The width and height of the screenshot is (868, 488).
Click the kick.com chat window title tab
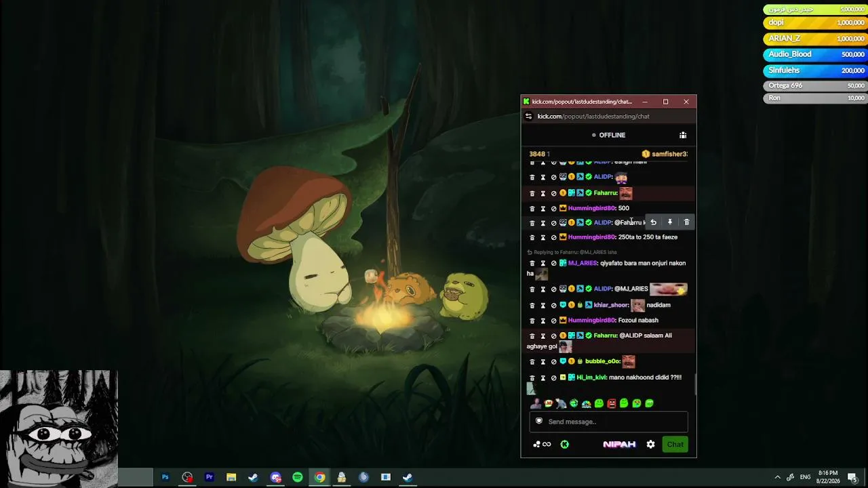pos(582,102)
